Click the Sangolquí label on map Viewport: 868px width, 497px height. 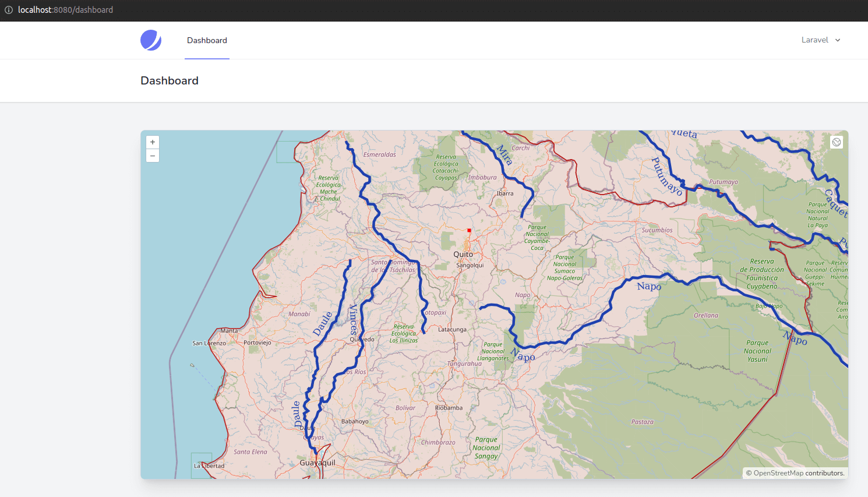pos(470,265)
